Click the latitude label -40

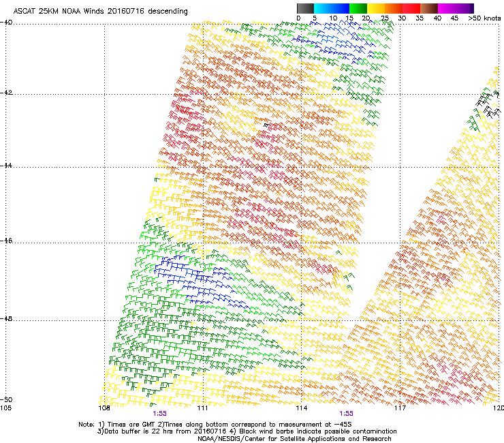[x=6, y=22]
